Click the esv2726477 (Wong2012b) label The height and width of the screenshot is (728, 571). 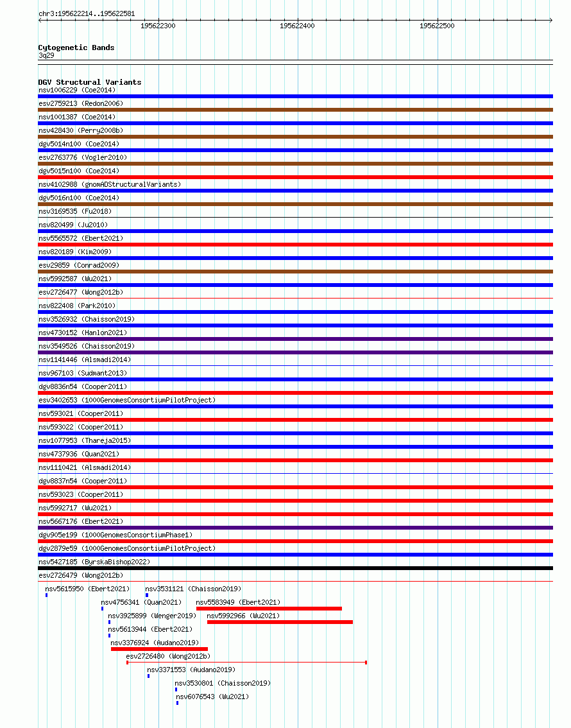pos(81,292)
